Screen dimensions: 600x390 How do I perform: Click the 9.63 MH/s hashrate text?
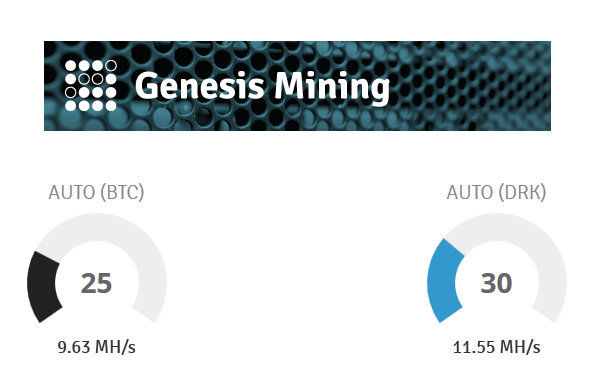click(x=96, y=347)
